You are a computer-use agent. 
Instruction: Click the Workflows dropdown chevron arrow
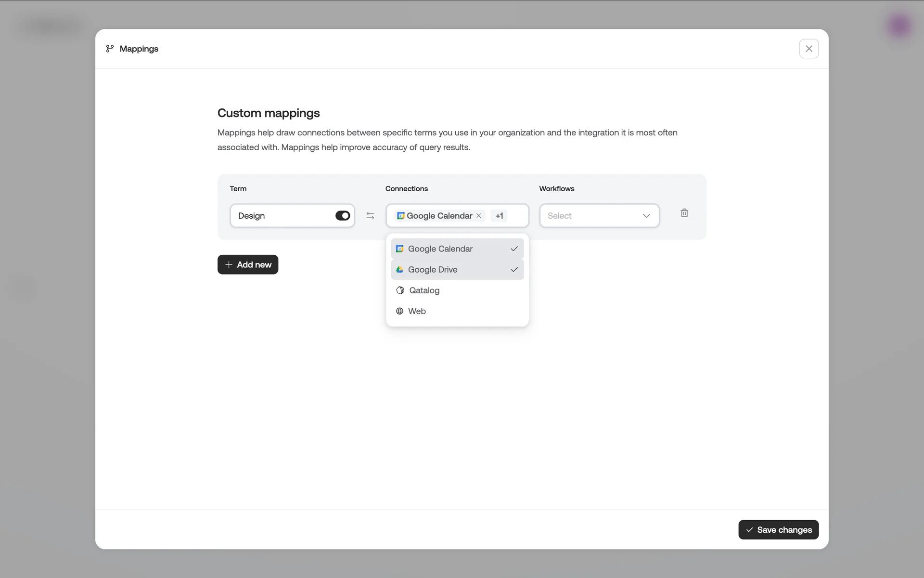(x=646, y=216)
